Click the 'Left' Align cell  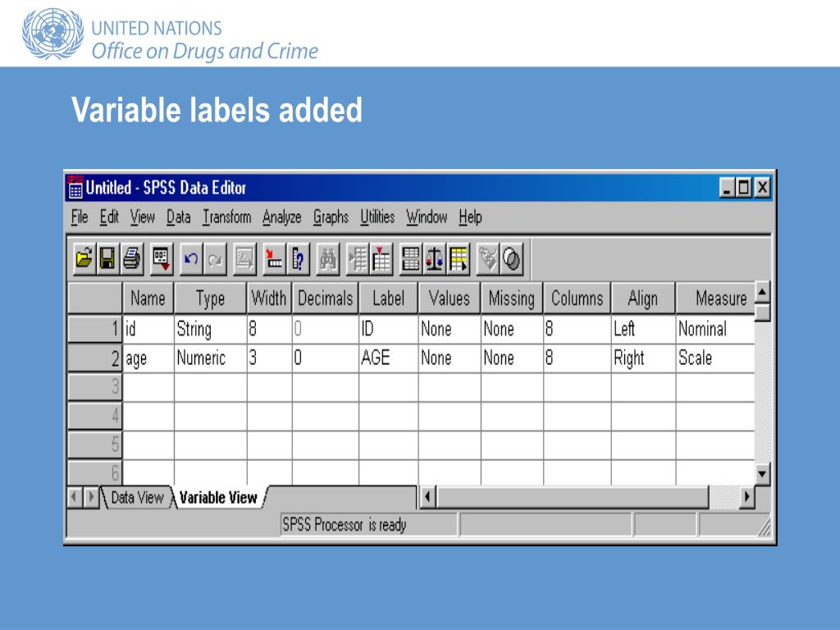(643, 328)
